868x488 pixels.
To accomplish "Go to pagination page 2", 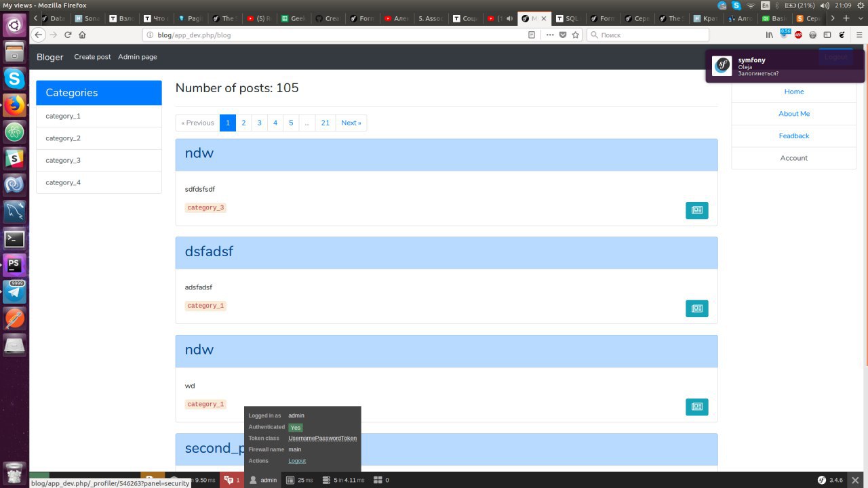I will 243,123.
